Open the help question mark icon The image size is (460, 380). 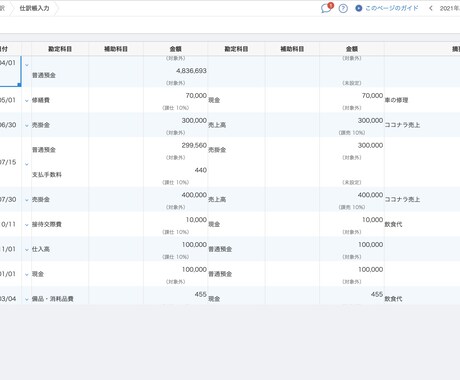click(343, 8)
